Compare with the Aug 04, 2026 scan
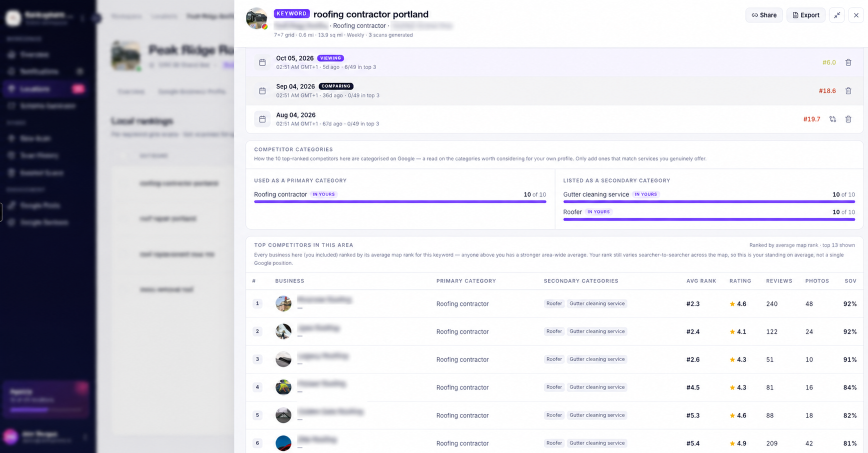Image resolution: width=868 pixels, height=453 pixels. 832,119
